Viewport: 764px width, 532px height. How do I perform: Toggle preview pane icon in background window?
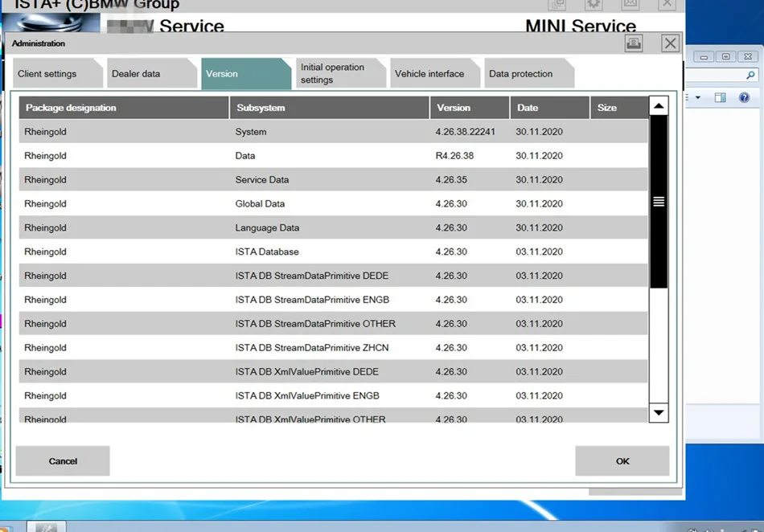click(720, 98)
